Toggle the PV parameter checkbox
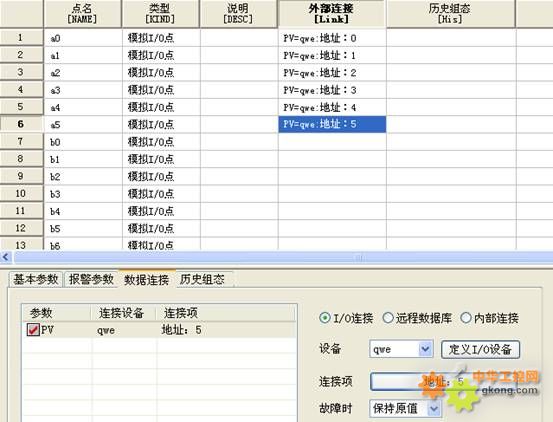The height and width of the screenshot is (422, 553). pos(33,330)
